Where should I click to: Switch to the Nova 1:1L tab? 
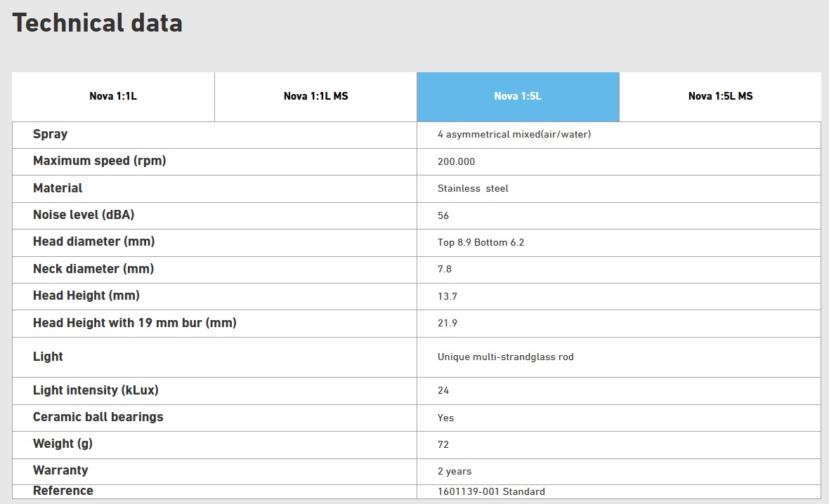[113, 97]
